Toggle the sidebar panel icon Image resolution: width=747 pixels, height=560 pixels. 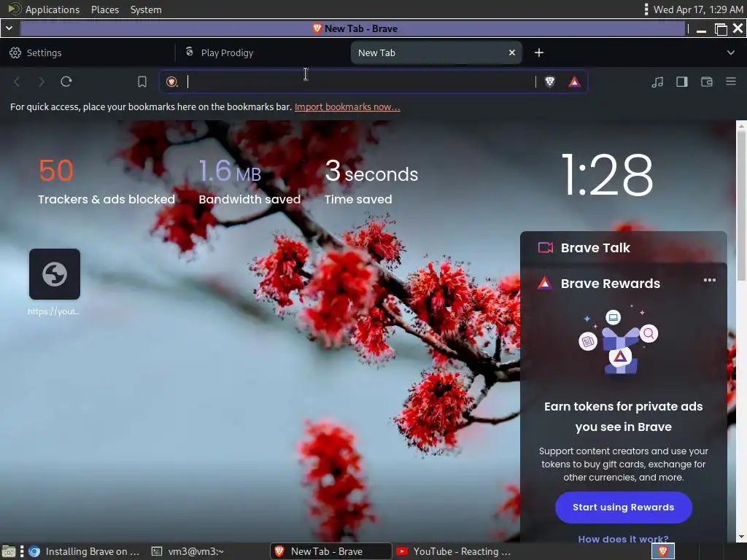(682, 82)
